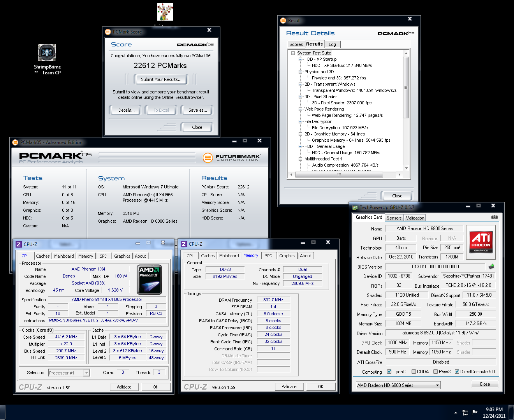Collapse the File Decryption node
The width and height of the screenshot is (514, 420).
pos(301,121)
